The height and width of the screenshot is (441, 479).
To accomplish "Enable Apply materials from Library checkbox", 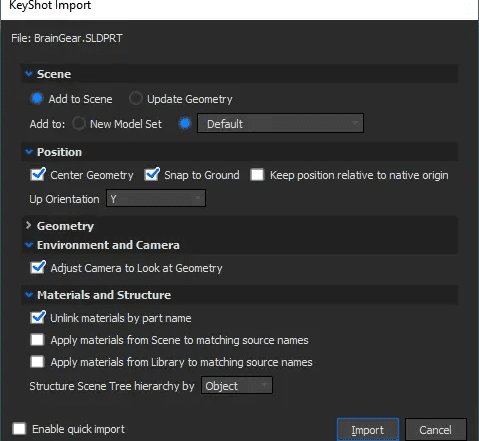I will [x=37, y=362].
